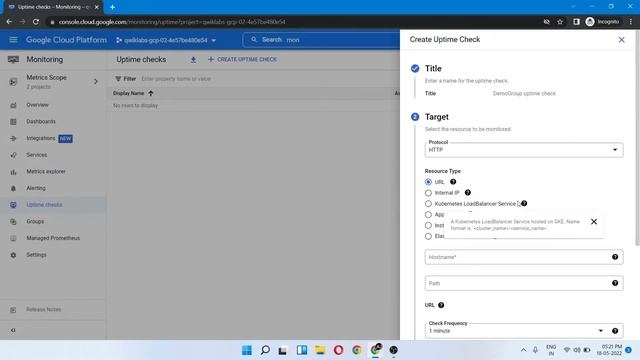This screenshot has height=360, width=640.
Task: Select the App resource type radio button
Action: click(428, 215)
